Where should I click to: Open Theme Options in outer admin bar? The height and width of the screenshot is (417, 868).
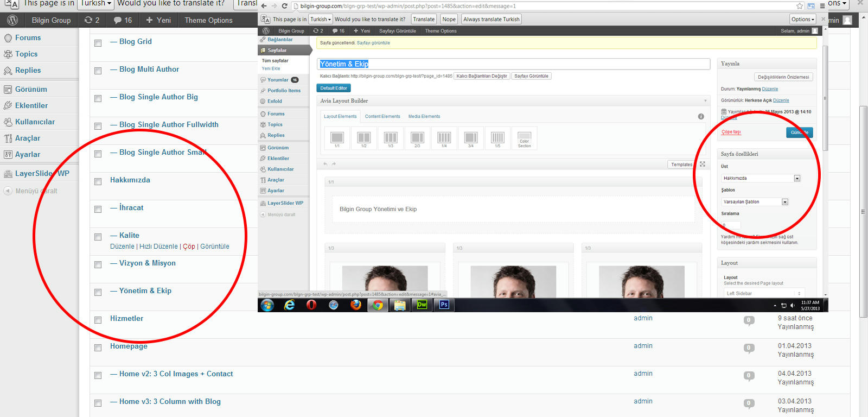(208, 20)
